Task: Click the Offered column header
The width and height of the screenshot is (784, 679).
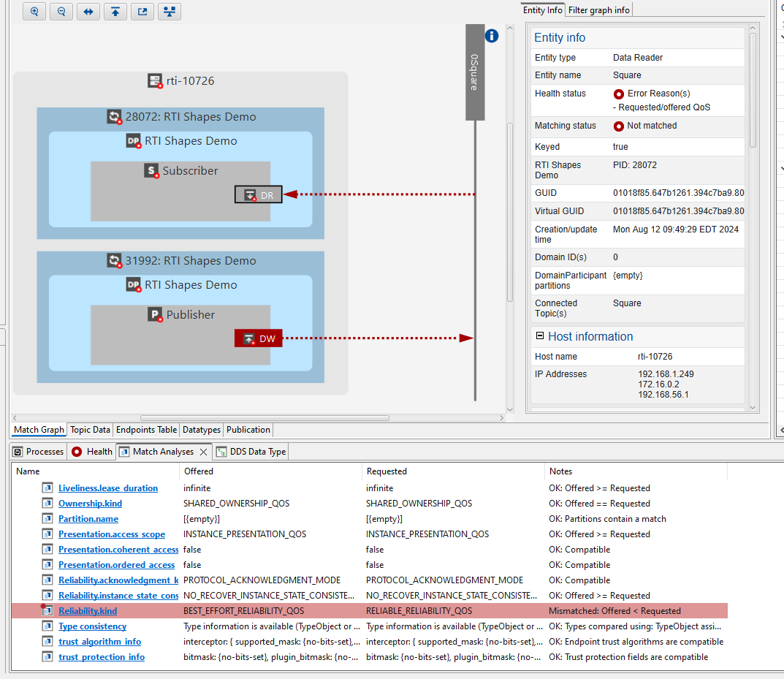Action: click(x=270, y=471)
